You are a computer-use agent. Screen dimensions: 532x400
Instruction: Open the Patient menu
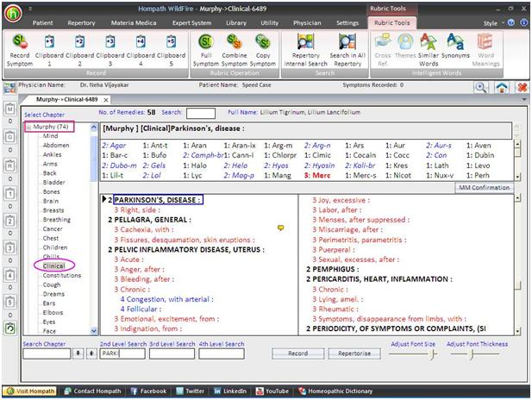pyautogui.click(x=43, y=23)
